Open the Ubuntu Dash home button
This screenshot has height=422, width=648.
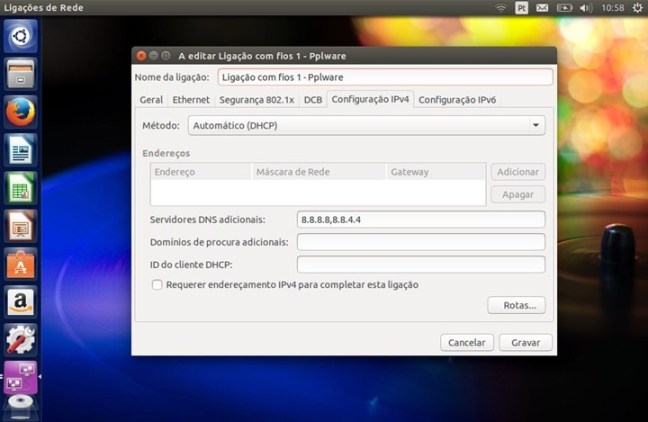coord(21,36)
